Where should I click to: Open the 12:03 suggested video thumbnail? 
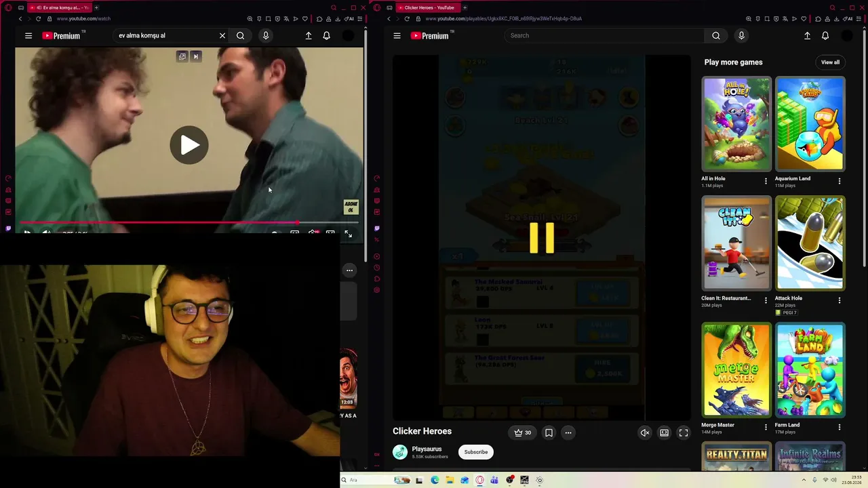click(349, 378)
